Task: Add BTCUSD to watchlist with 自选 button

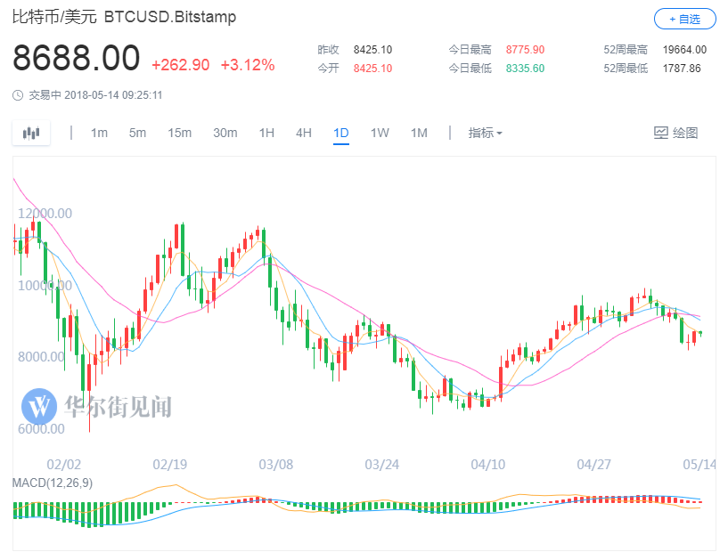Action: pyautogui.click(x=684, y=19)
